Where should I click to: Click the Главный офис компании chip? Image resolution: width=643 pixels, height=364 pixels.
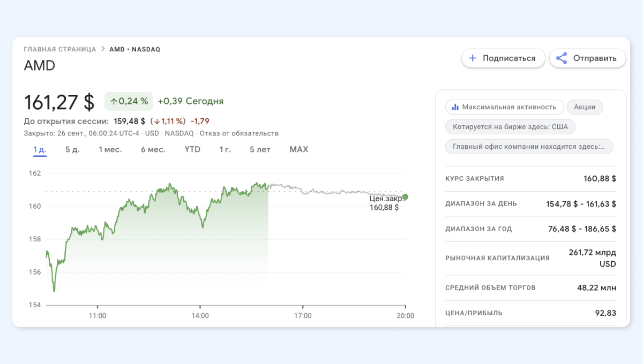coord(529,146)
